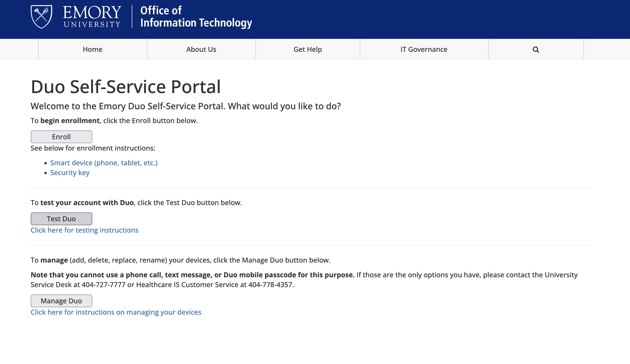Open search with the magnifying glass icon

point(536,49)
